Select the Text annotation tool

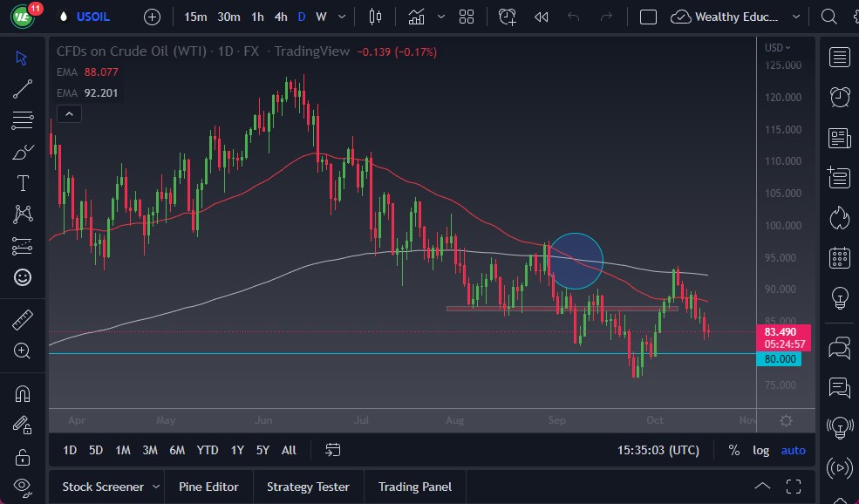(23, 183)
